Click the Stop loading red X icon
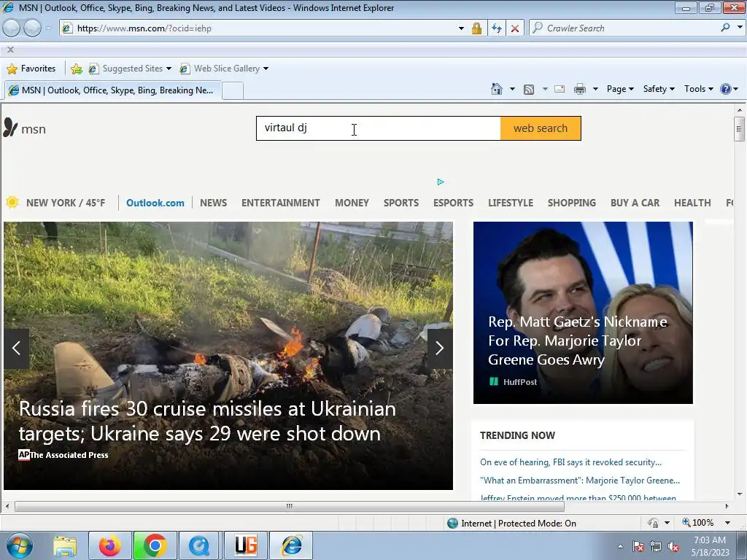 click(x=514, y=28)
